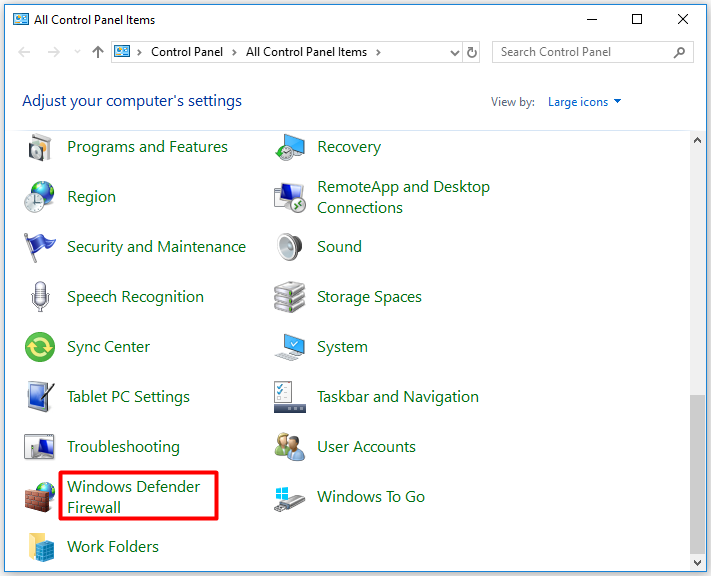711x576 pixels.
Task: Open the View by Large icons dropdown
Action: click(584, 102)
